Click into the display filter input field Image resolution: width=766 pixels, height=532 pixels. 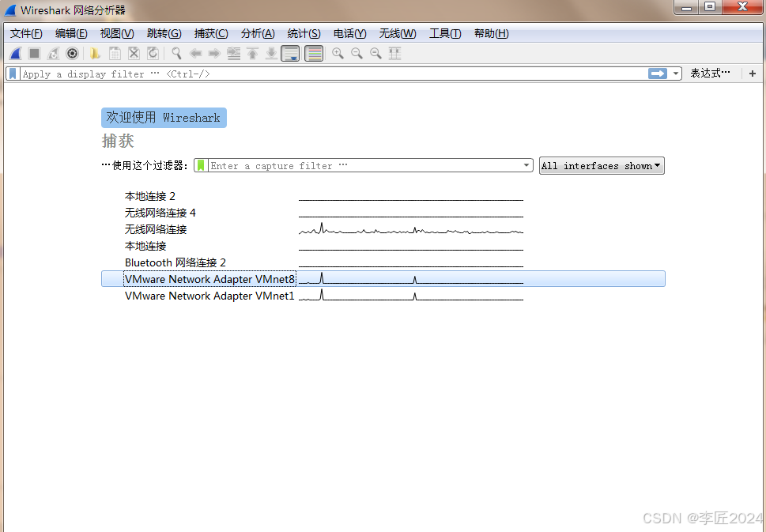[334, 74]
